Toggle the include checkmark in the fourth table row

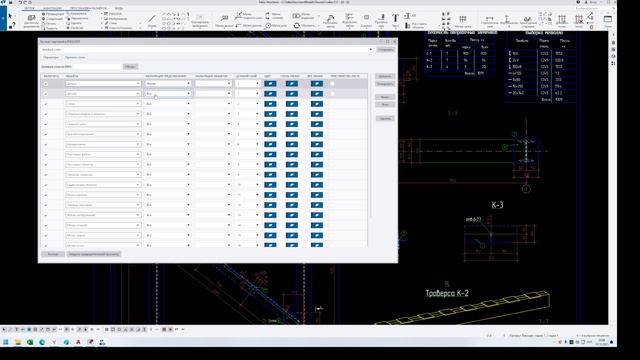46,114
